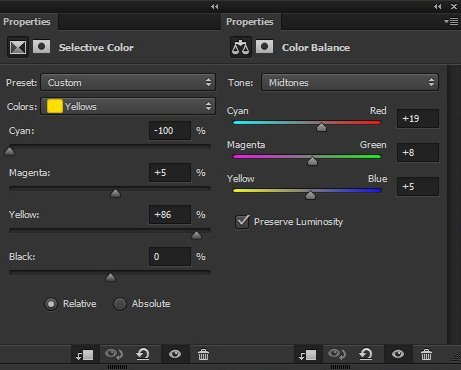Image resolution: width=461 pixels, height=370 pixels.
Task: Select the Color Balance layer mask icon
Action: (x=264, y=47)
